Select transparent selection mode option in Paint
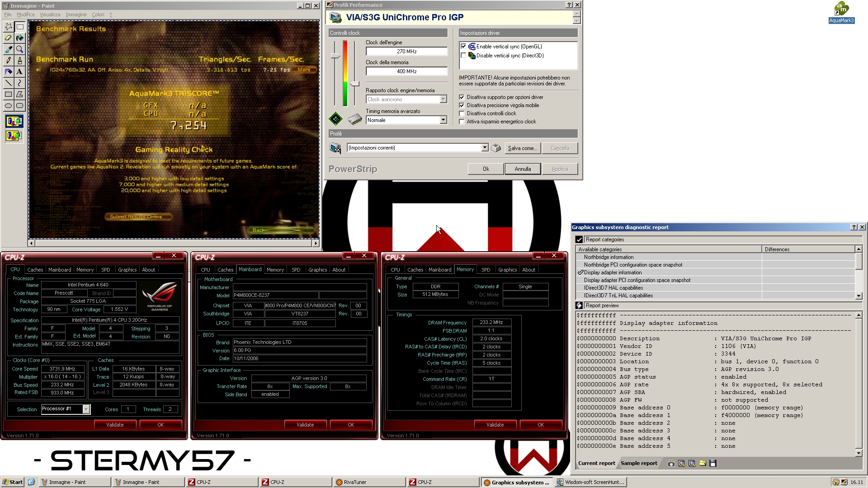 point(14,136)
